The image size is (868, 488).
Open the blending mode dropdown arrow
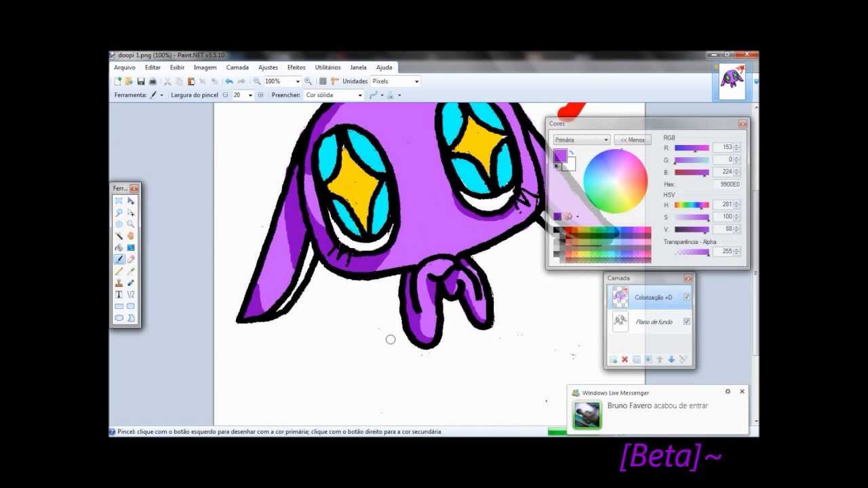[399, 96]
